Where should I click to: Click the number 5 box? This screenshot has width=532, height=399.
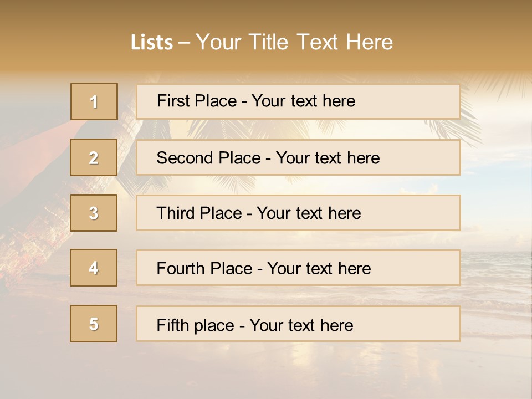pos(94,324)
